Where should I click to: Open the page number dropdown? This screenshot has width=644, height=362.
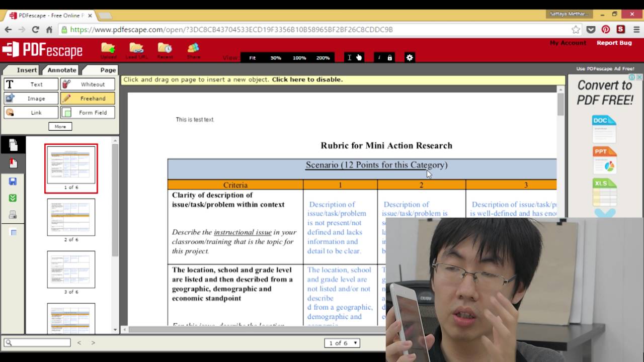coord(342,343)
